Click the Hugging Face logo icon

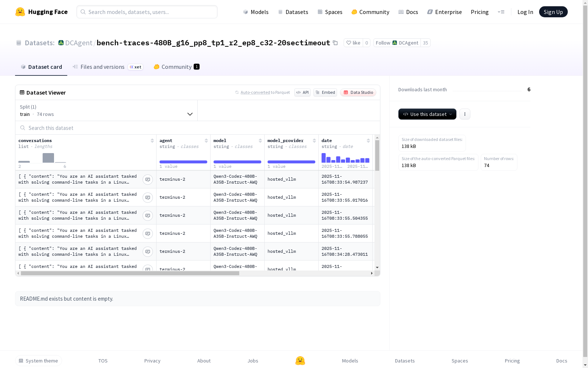20,12
